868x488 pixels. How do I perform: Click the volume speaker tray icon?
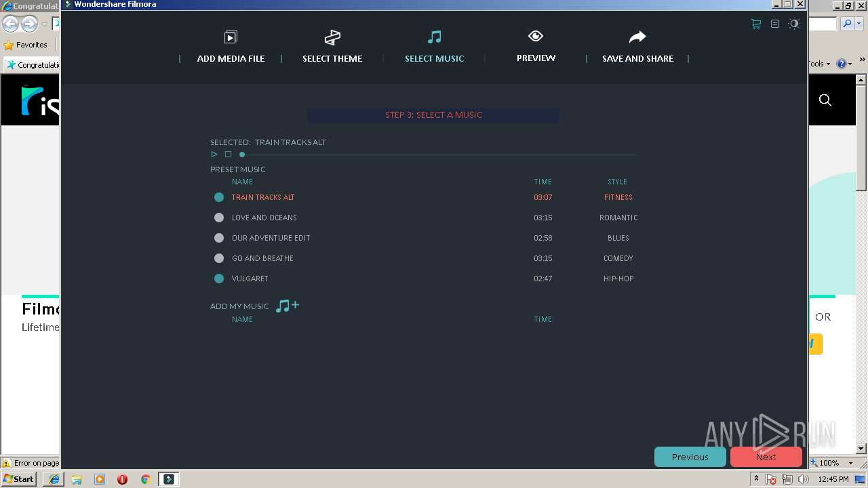click(x=804, y=479)
